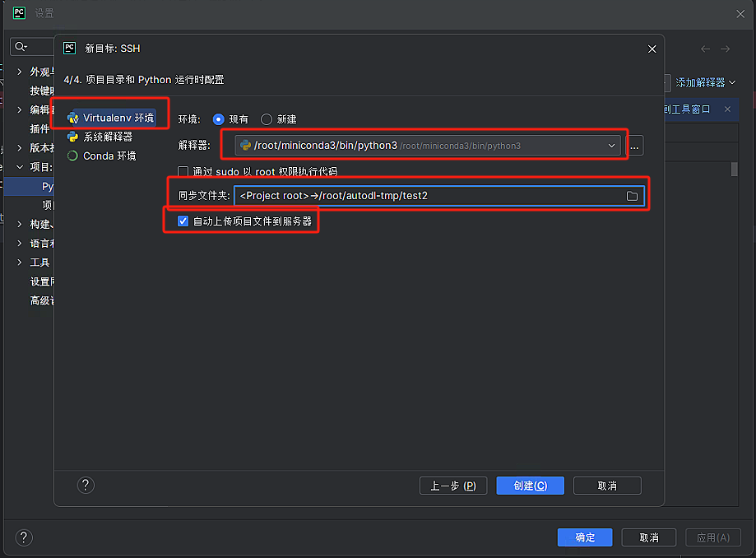Click the 4/4. 项目目录和 Python 运行时配置 heading
Image resolution: width=756 pixels, height=558 pixels.
tap(144, 80)
